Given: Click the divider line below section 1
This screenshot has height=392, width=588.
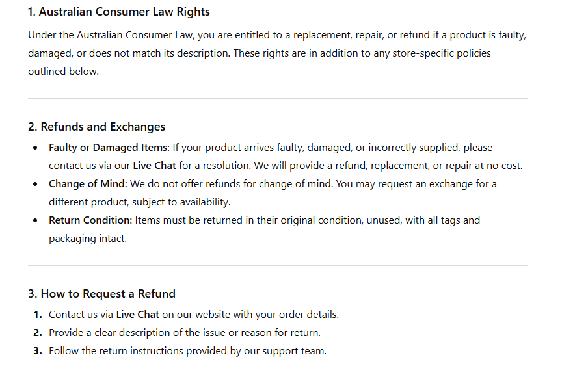Looking at the screenshot, I should tap(277, 99).
